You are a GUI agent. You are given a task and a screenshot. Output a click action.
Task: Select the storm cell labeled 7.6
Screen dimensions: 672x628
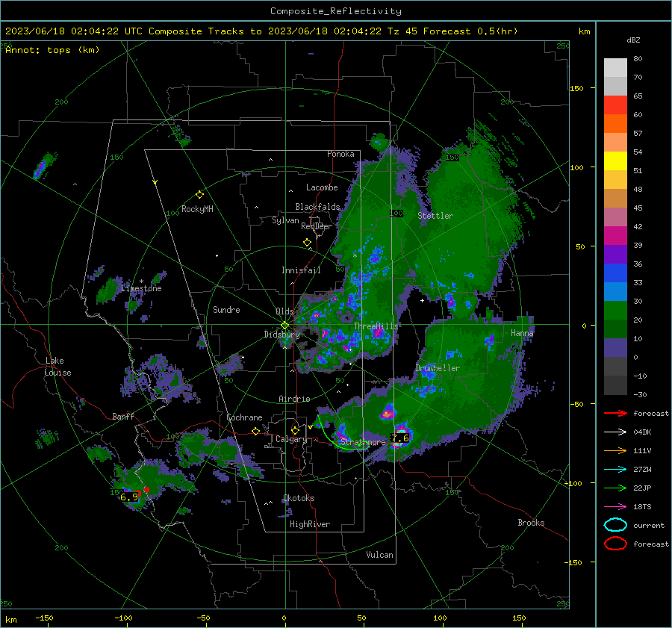click(400, 438)
